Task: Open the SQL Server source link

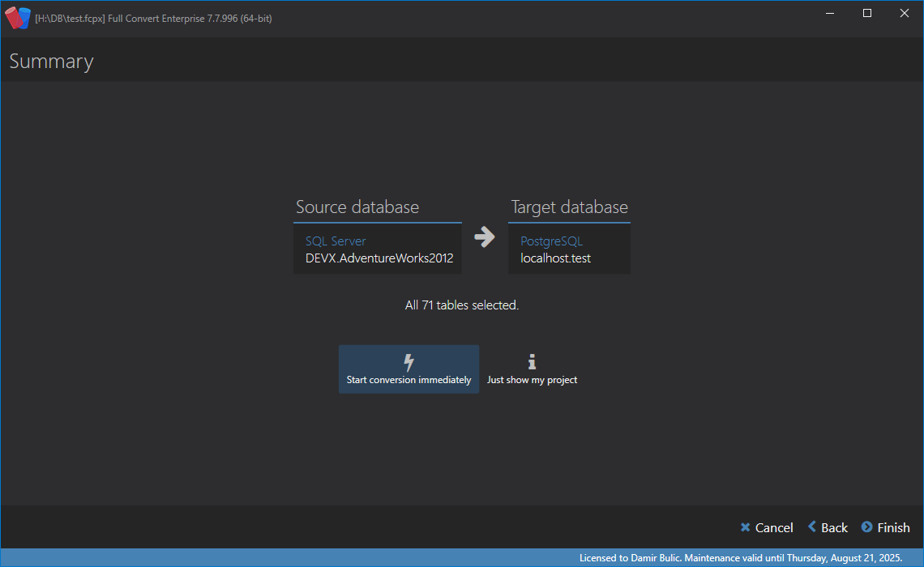Action: click(336, 241)
